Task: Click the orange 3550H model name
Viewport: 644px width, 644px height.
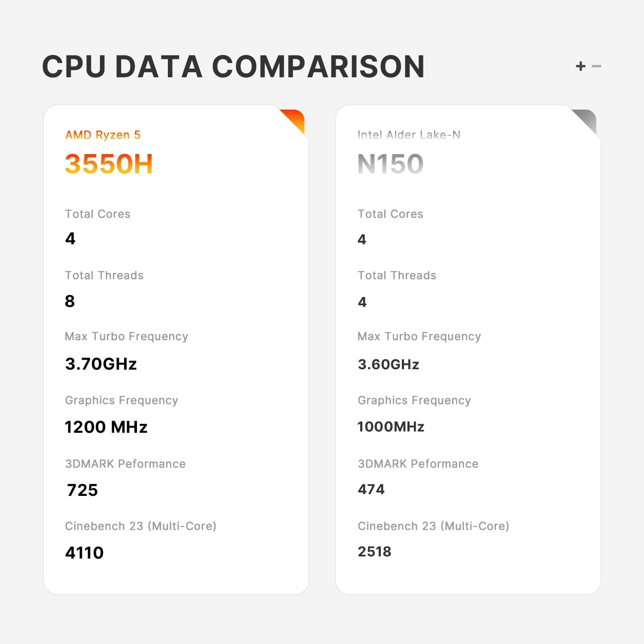Action: 109,164
